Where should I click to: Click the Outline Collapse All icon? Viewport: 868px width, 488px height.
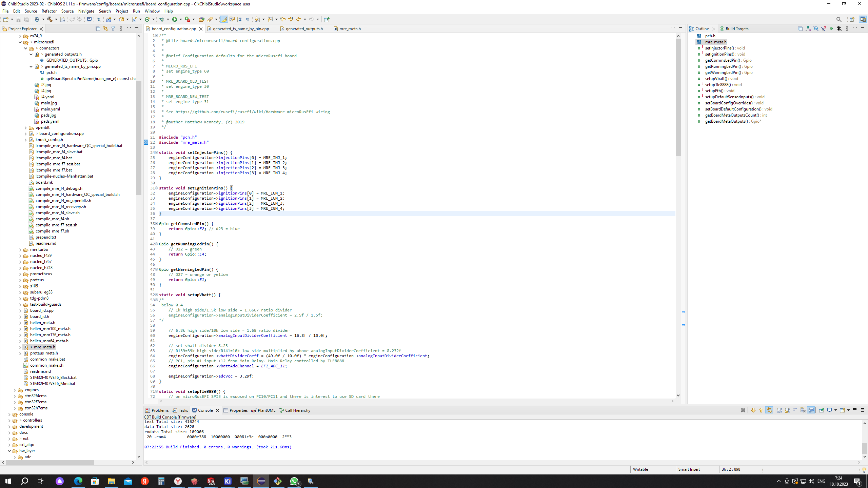pos(801,29)
